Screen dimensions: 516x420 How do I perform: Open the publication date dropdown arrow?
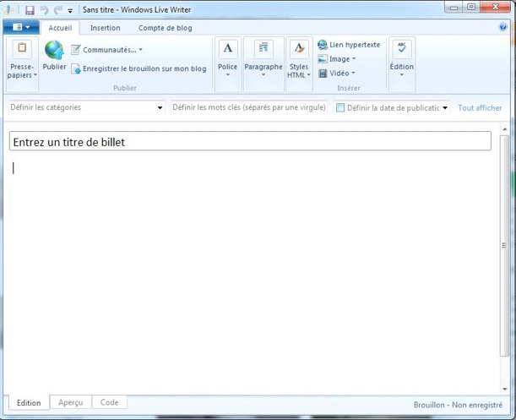tap(445, 107)
